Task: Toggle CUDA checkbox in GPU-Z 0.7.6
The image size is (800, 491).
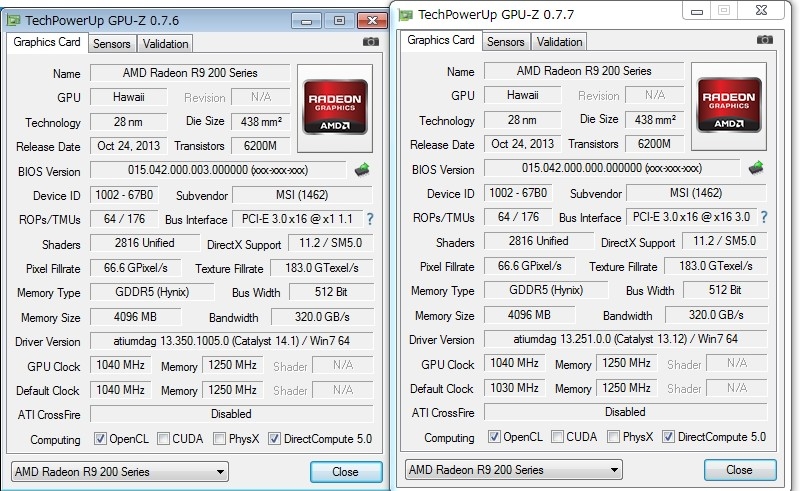Action: point(163,438)
